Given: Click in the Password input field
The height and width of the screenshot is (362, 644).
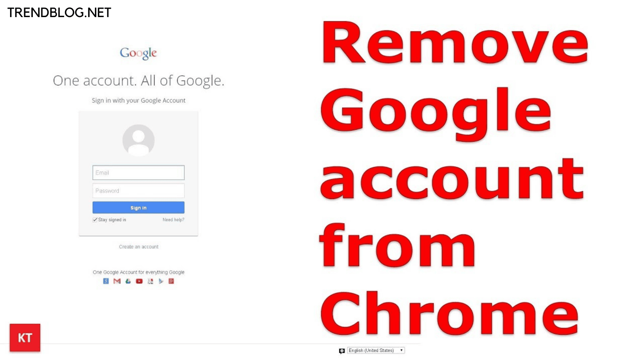Looking at the screenshot, I should (139, 190).
